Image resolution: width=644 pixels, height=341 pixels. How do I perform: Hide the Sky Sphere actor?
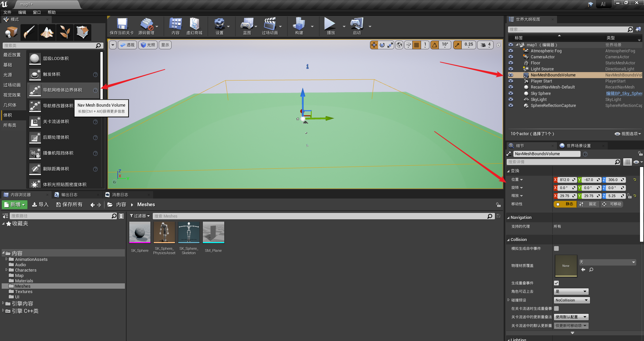click(x=511, y=94)
